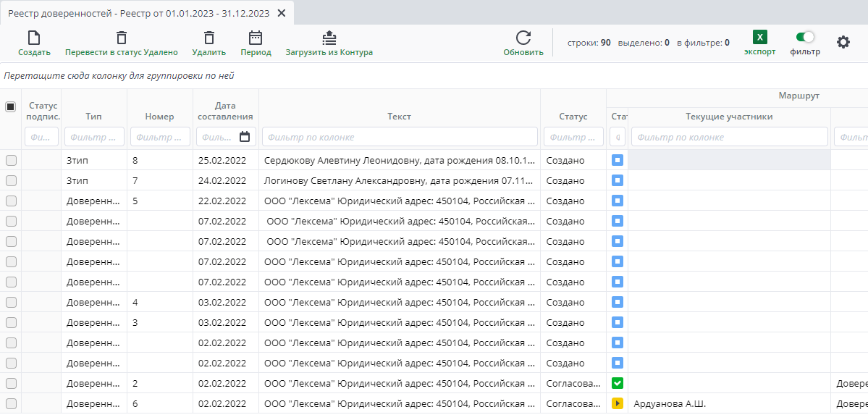
Task: Open settings gear icon
Action: 843,42
